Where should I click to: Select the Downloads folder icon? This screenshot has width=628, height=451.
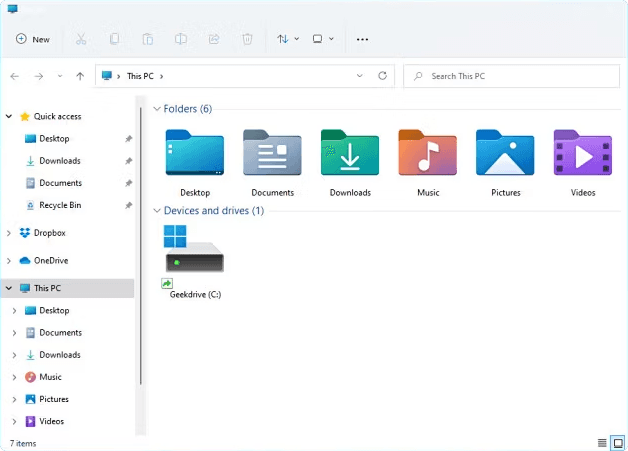350,152
